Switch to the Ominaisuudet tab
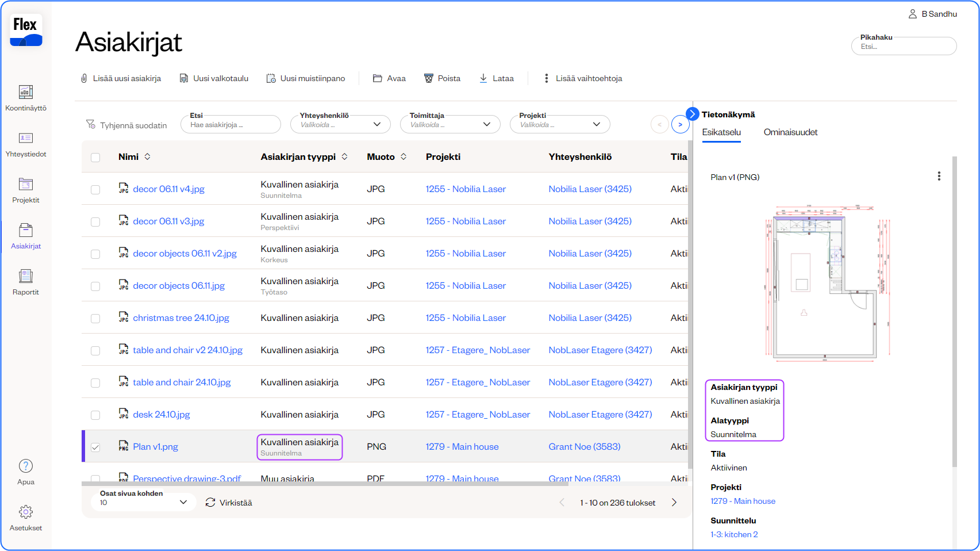The image size is (980, 551). click(790, 132)
